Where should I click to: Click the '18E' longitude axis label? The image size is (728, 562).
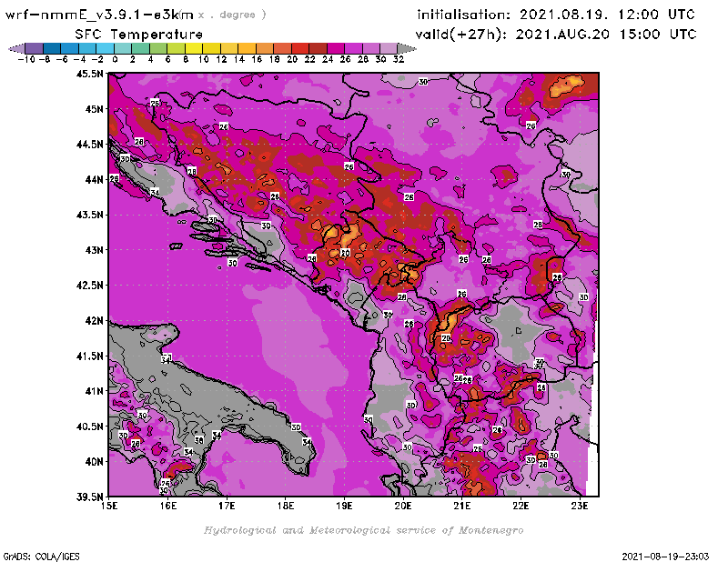[x=286, y=506]
